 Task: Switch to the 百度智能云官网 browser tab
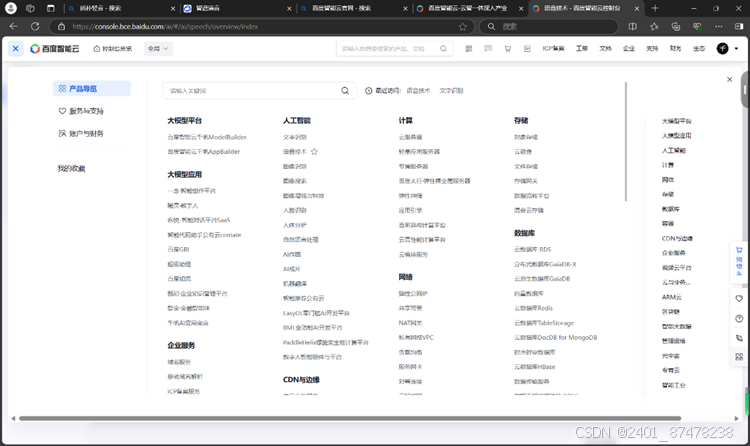click(x=354, y=8)
